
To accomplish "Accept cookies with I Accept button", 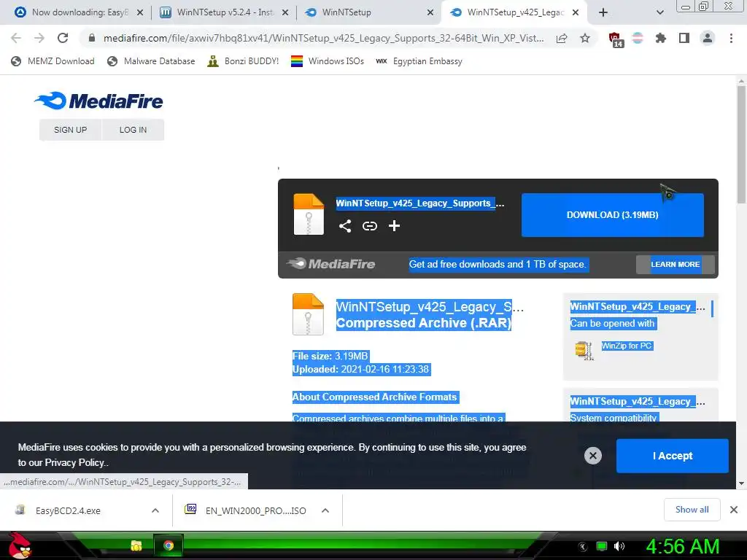I will tap(672, 456).
